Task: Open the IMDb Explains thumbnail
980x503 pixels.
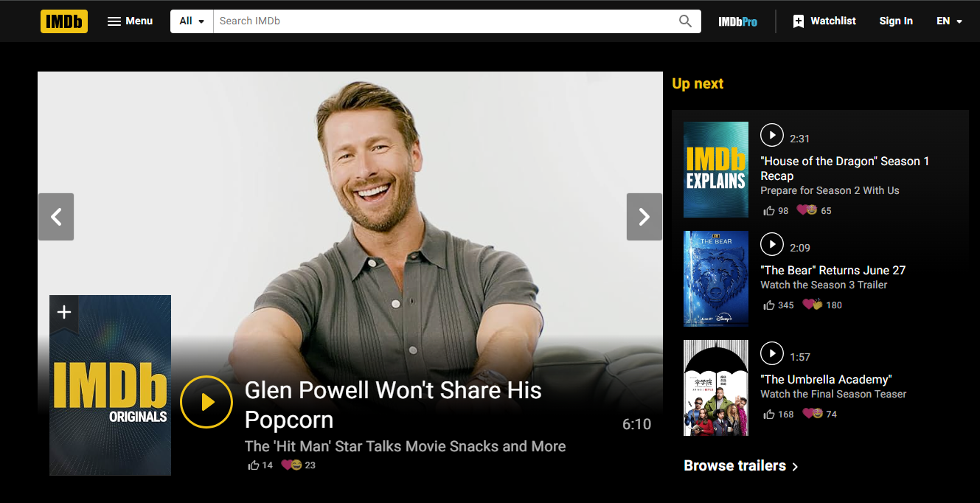Action: point(716,170)
